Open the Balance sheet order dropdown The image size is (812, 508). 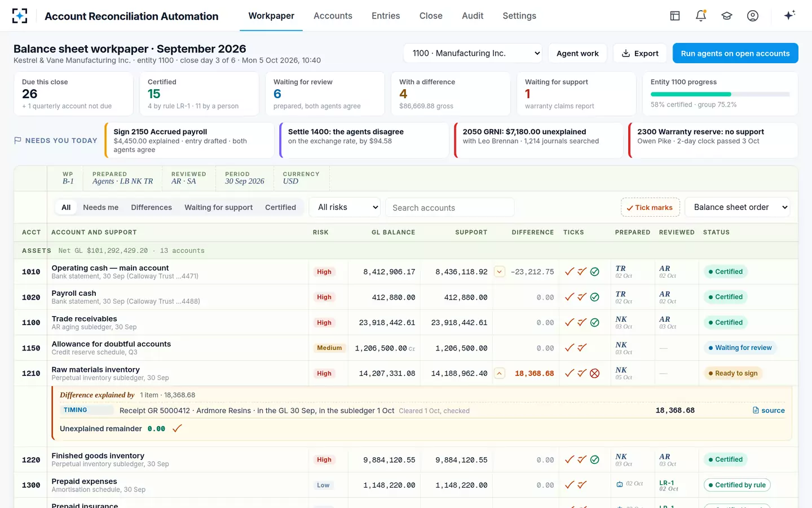point(737,207)
